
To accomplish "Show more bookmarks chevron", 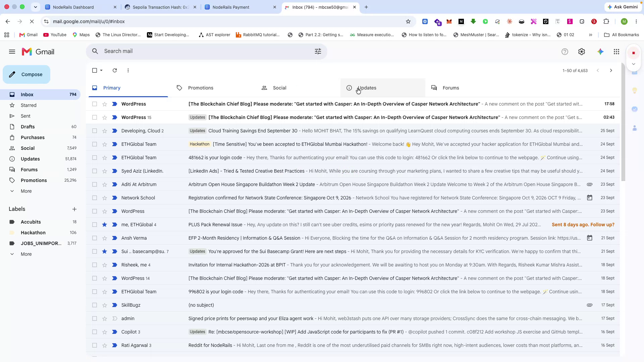I will (x=591, y=35).
